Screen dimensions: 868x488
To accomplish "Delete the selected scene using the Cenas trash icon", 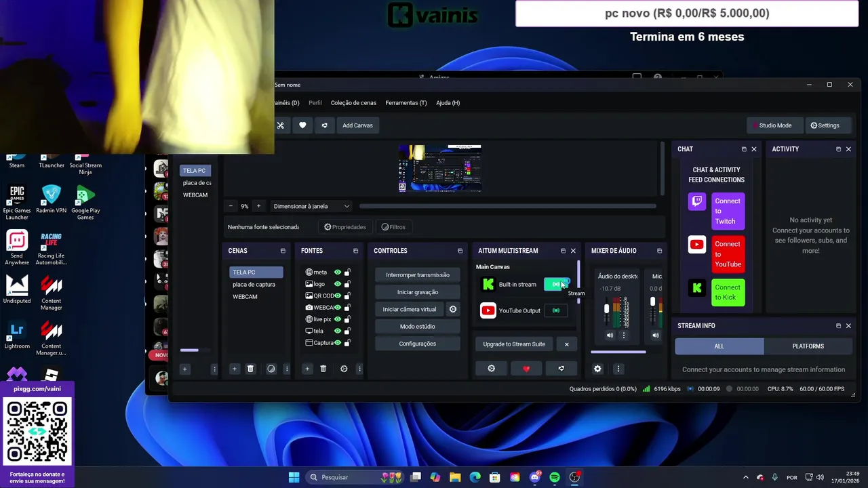I will [x=250, y=369].
